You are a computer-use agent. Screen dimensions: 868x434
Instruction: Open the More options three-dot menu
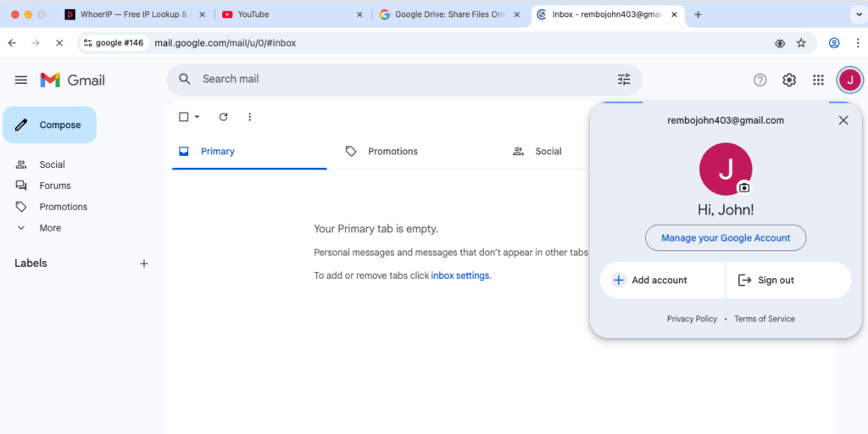coord(250,117)
